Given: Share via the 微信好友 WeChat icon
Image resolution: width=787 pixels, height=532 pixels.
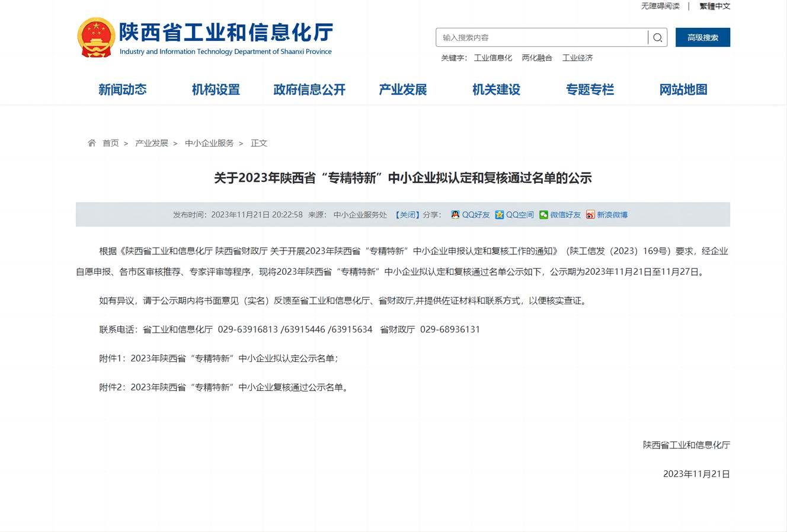Looking at the screenshot, I should point(543,214).
